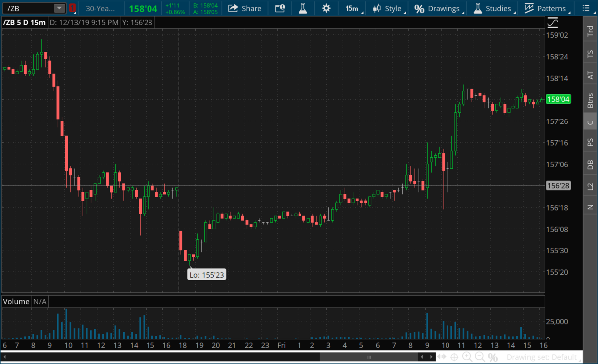Click the crosshair target icon at bottom
The image size is (598, 364).
pos(454,357)
